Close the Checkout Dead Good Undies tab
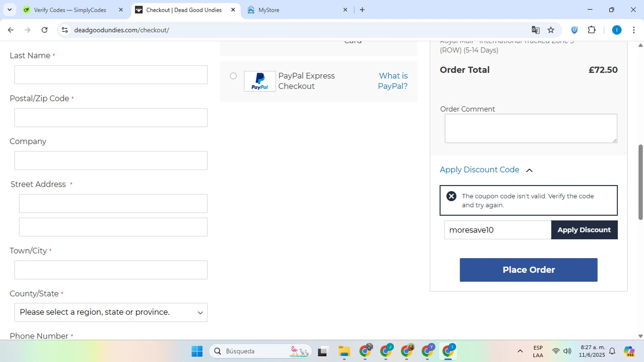The width and height of the screenshot is (644, 362). click(233, 10)
